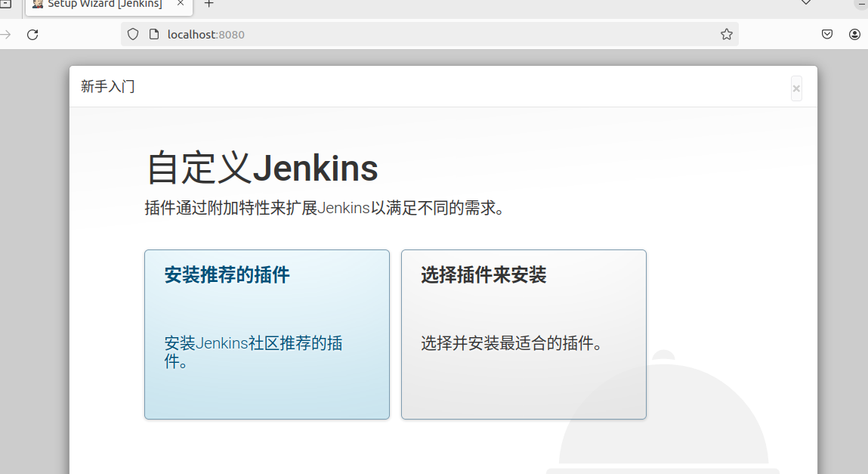Close the Setup Wizard [Jenkins] tab
Viewport: 868px width, 474px height.
(x=181, y=3)
